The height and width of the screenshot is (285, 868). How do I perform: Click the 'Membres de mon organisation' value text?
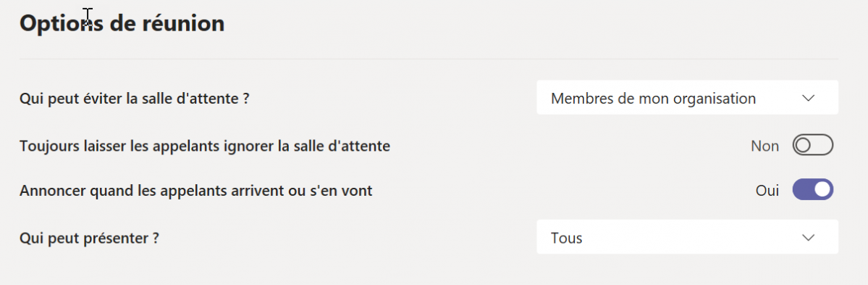(x=653, y=99)
